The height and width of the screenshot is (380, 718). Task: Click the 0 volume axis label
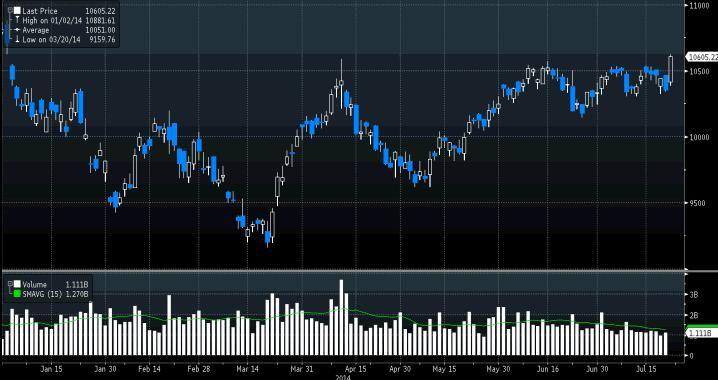691,355
